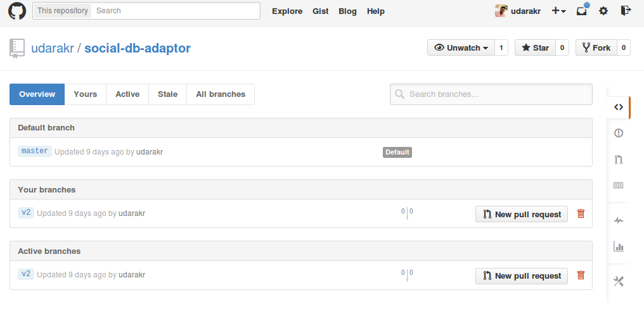
Task: Delete v2 branch under Your branches
Action: 581,213
